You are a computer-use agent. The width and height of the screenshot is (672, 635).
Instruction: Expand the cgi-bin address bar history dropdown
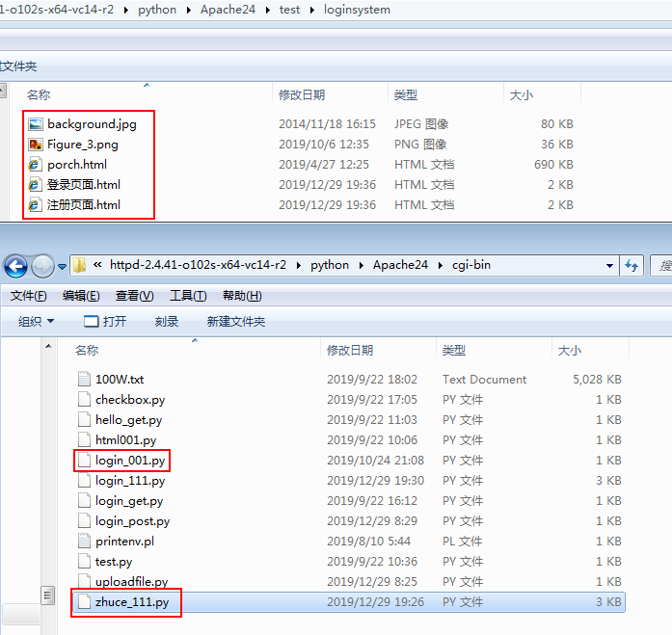click(609, 266)
